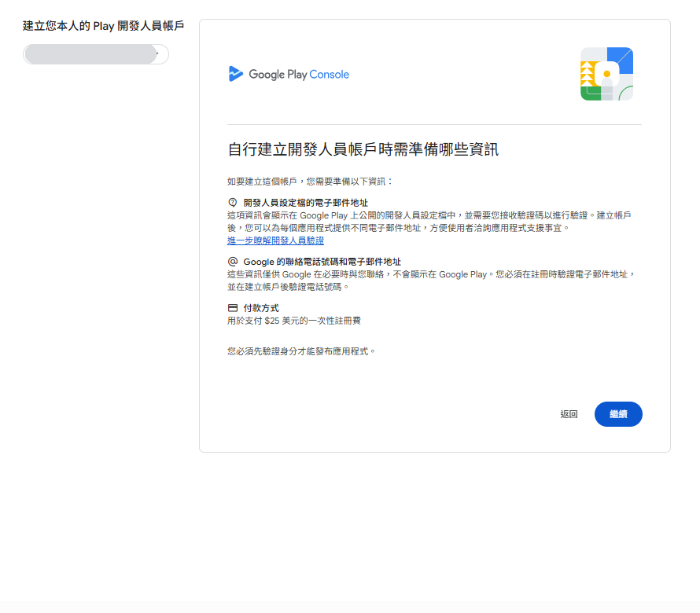This screenshot has height=613, width=700.
Task: Click the Google Play Console wordmark text
Action: click(299, 75)
